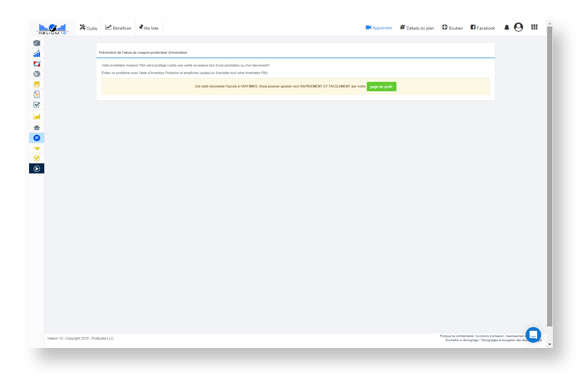The width and height of the screenshot is (579, 375).
Task: Open the Facebook link
Action: (x=483, y=28)
